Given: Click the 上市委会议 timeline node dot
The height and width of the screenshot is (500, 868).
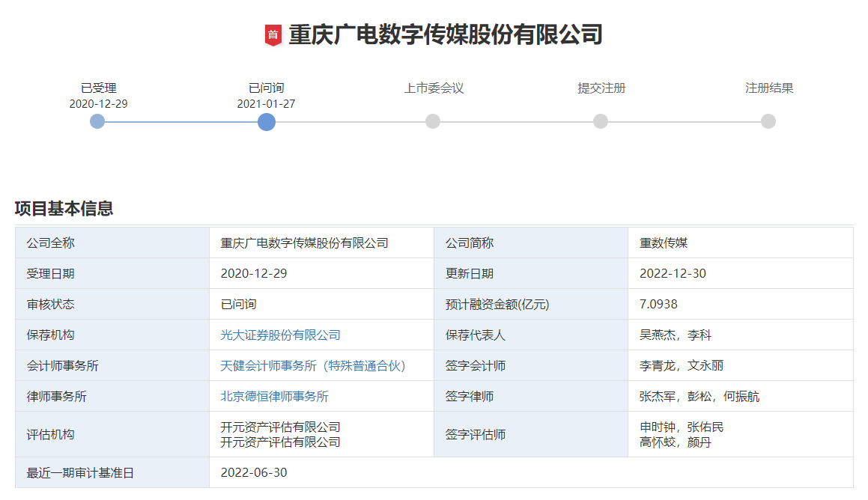Looking at the screenshot, I should [433, 122].
